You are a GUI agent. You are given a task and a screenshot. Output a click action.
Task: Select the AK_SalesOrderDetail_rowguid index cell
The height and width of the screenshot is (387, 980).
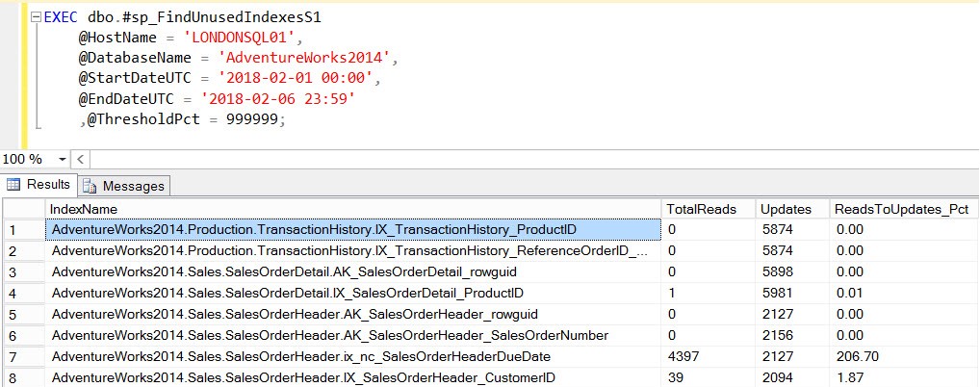pyautogui.click(x=353, y=272)
